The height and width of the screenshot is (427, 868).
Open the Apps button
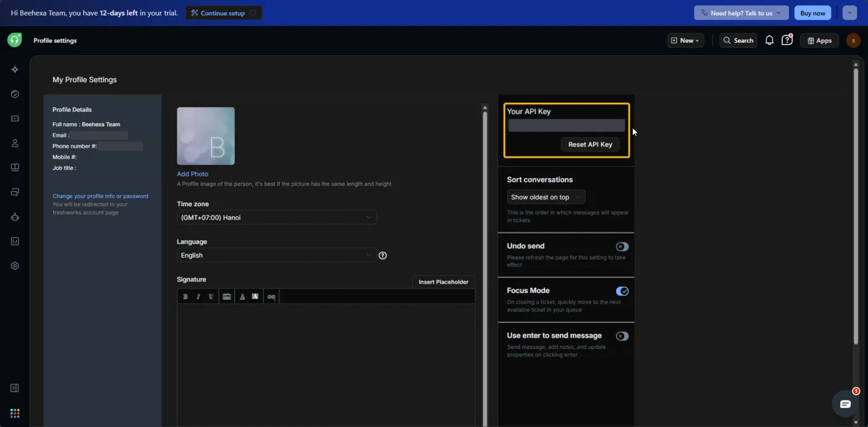(x=819, y=40)
